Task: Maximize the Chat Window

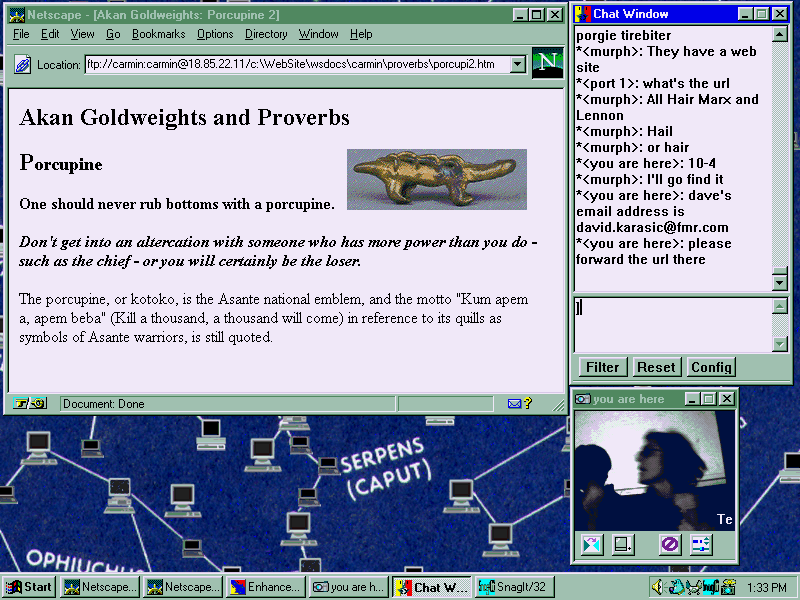Action: tap(762, 14)
